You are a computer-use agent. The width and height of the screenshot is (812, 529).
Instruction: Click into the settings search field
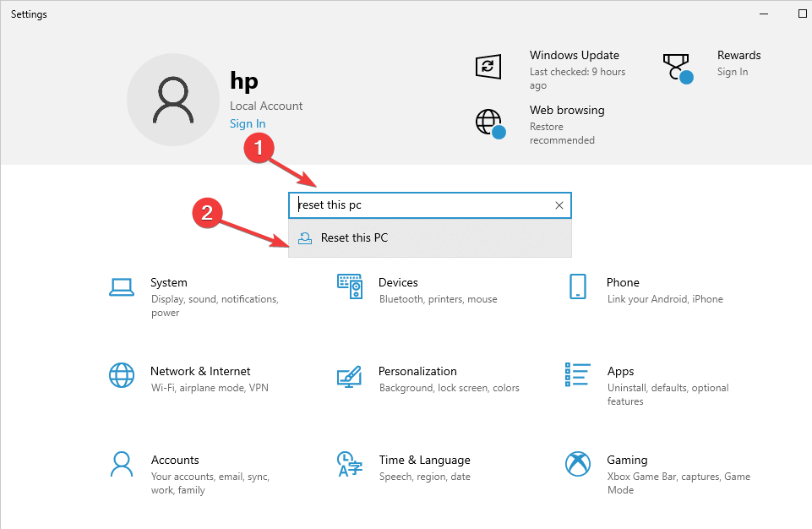430,205
